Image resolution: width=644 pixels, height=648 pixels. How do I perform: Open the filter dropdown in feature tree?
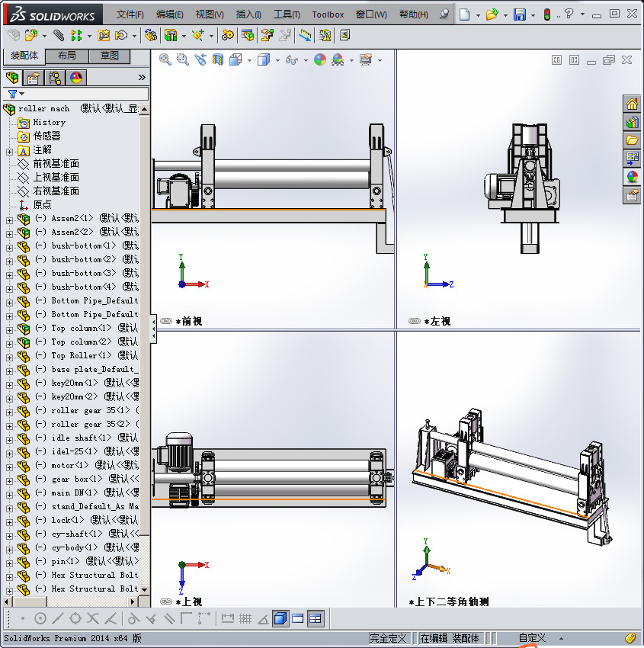point(22,94)
